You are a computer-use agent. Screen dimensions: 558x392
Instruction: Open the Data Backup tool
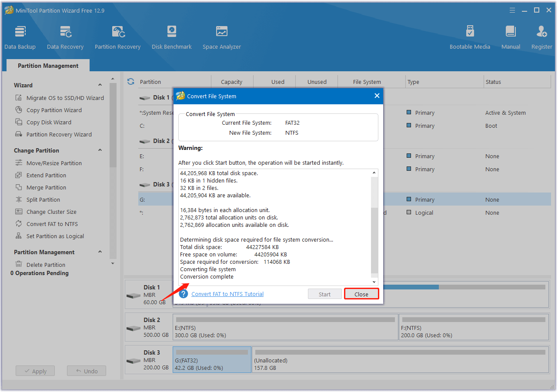(20, 37)
